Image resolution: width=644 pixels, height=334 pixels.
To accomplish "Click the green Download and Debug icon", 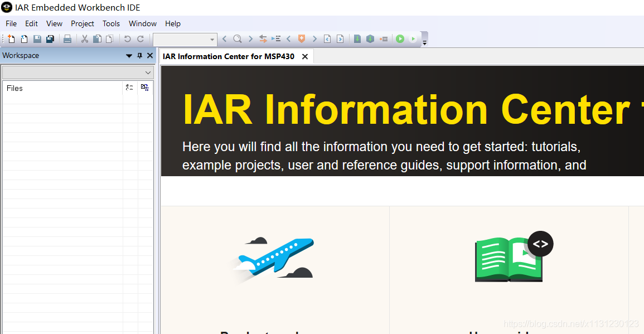I will point(400,39).
